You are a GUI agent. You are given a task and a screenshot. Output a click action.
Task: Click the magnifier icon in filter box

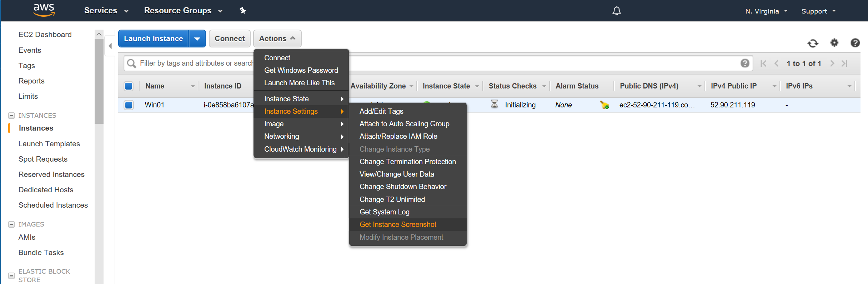point(132,64)
